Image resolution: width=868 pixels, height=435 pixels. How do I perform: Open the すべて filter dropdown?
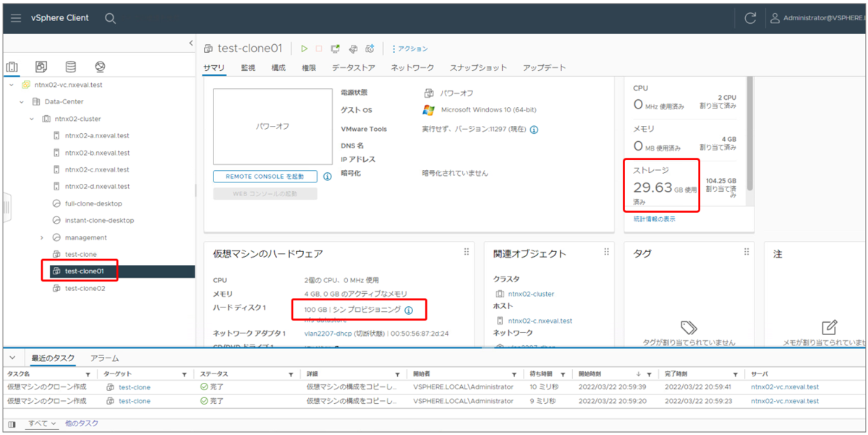point(42,423)
